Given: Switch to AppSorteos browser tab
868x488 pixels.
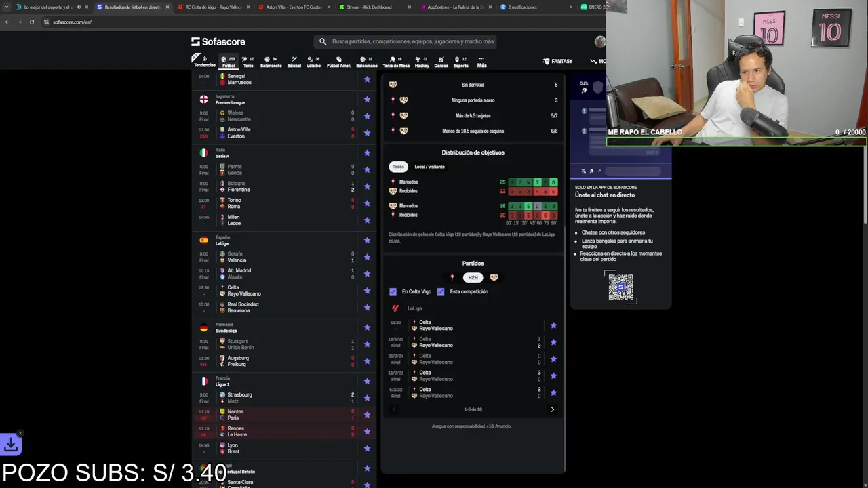Looking at the screenshot, I should pyautogui.click(x=454, y=7).
